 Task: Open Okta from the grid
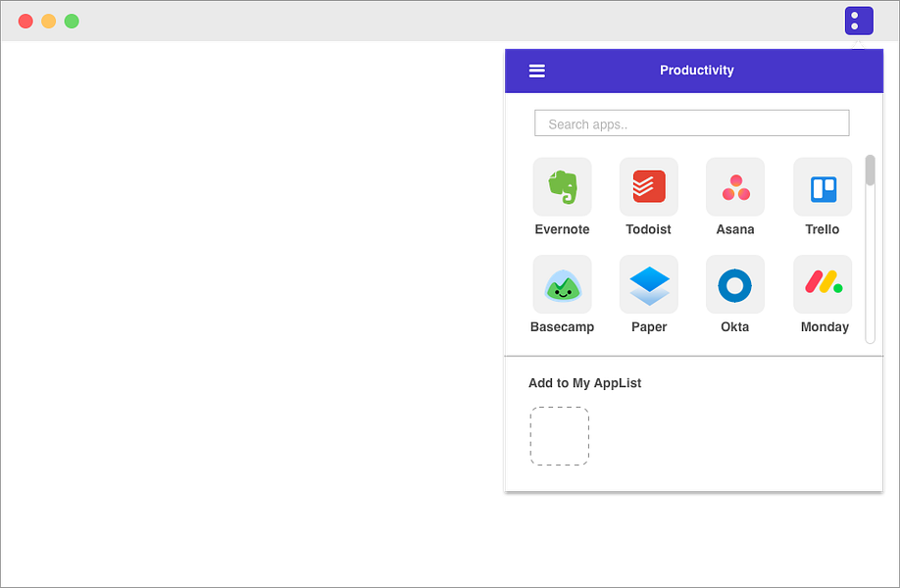(735, 284)
